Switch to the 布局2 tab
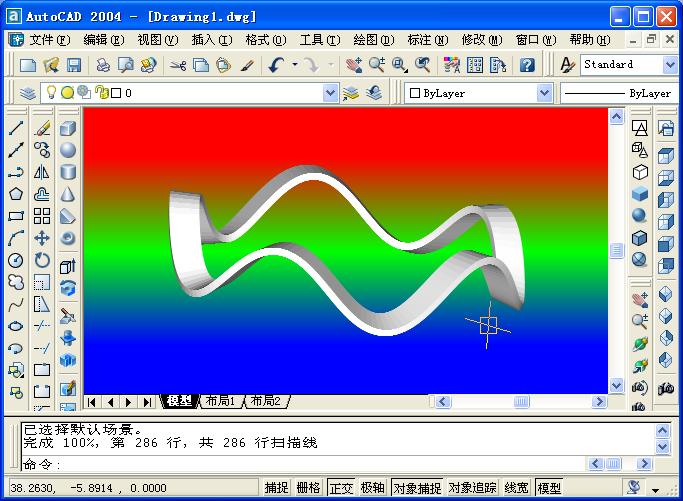The image size is (683, 501). tap(266, 401)
